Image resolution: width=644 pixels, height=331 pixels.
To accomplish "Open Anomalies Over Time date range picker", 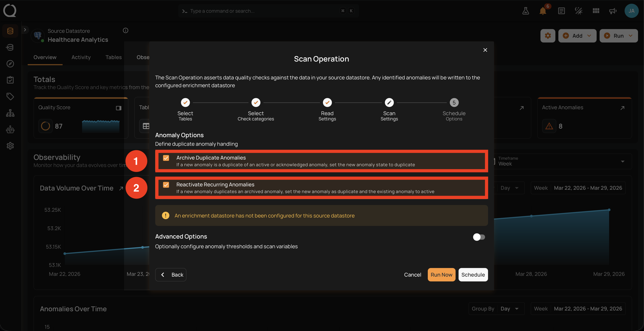I will pyautogui.click(x=578, y=309).
